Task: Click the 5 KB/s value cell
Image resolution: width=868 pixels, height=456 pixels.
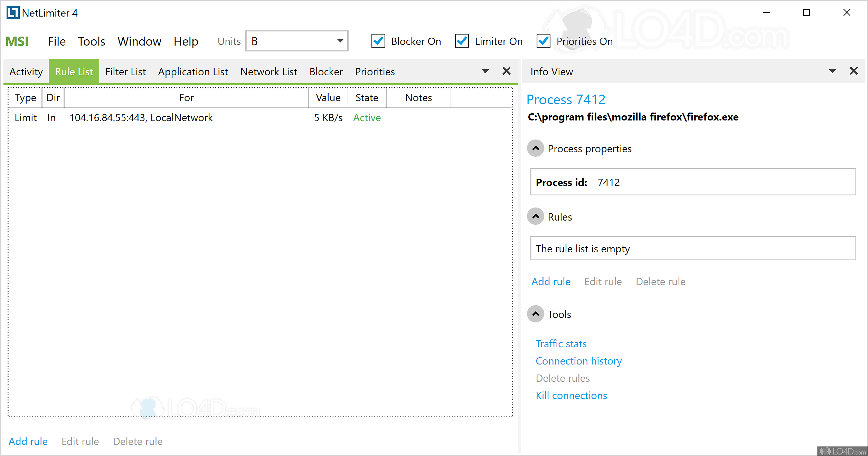Action: click(x=328, y=118)
